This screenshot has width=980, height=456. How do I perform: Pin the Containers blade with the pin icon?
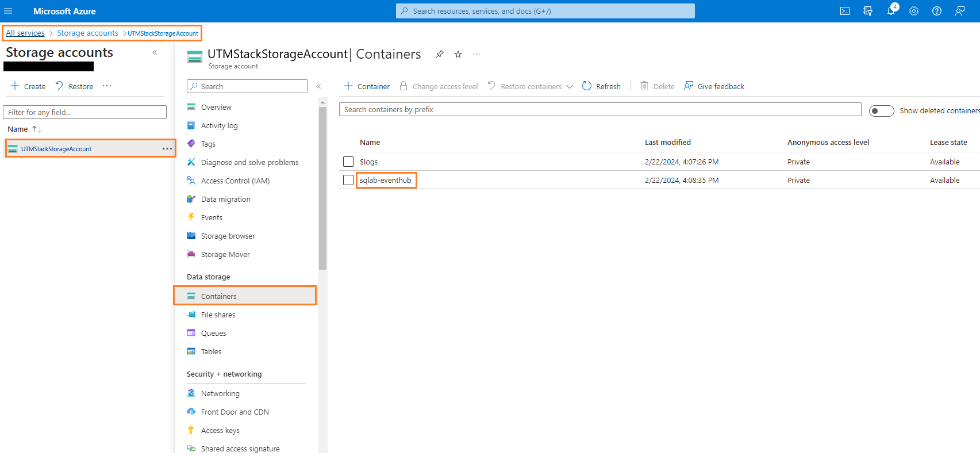point(440,54)
